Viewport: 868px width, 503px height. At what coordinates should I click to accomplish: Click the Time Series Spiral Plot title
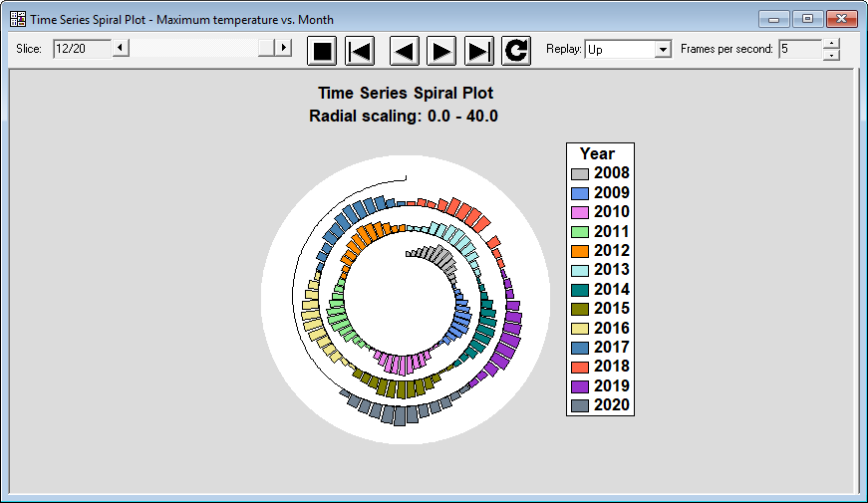point(405,93)
